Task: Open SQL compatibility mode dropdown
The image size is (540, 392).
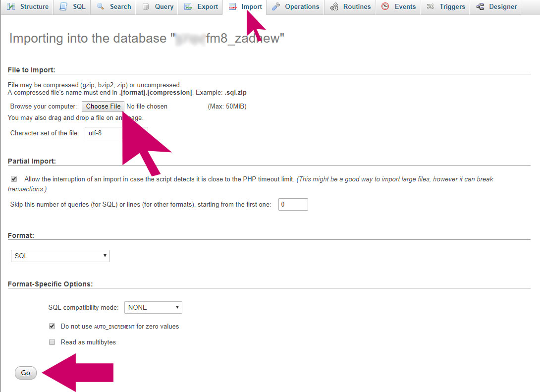Action: click(153, 307)
